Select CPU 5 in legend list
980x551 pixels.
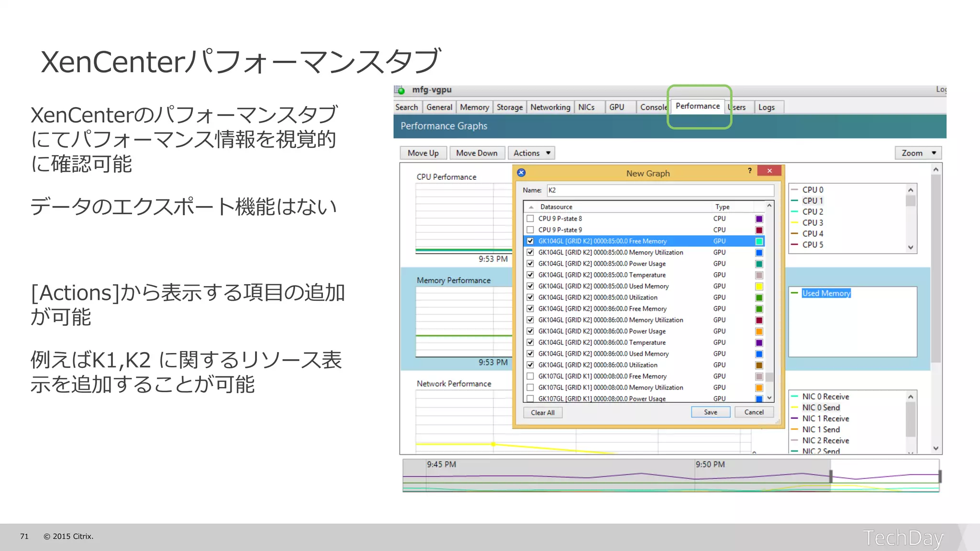click(813, 245)
